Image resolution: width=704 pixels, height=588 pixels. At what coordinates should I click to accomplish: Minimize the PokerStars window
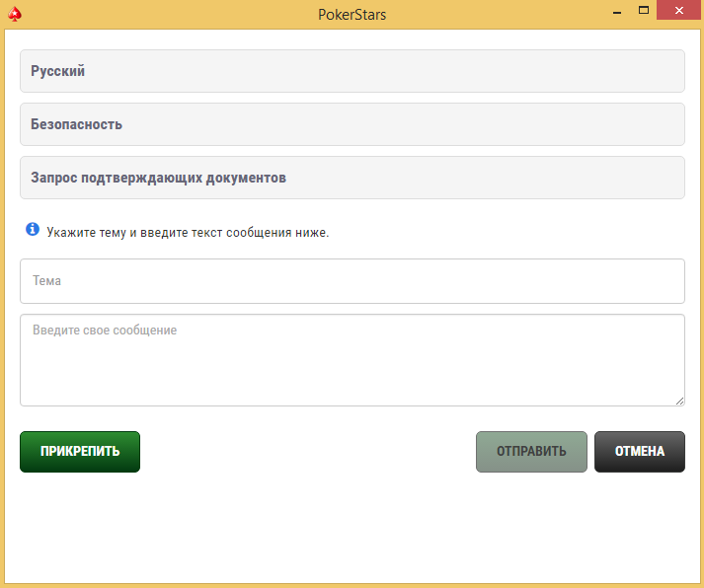[x=615, y=12]
